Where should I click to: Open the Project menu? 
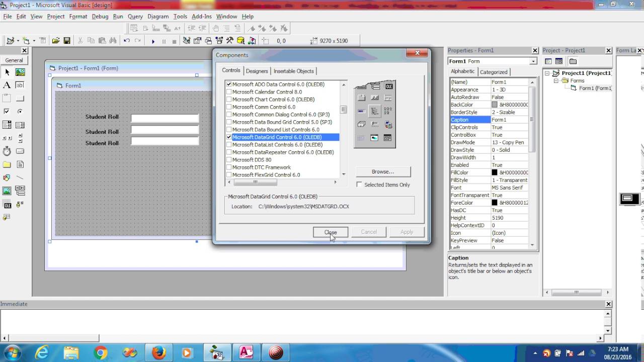click(56, 17)
